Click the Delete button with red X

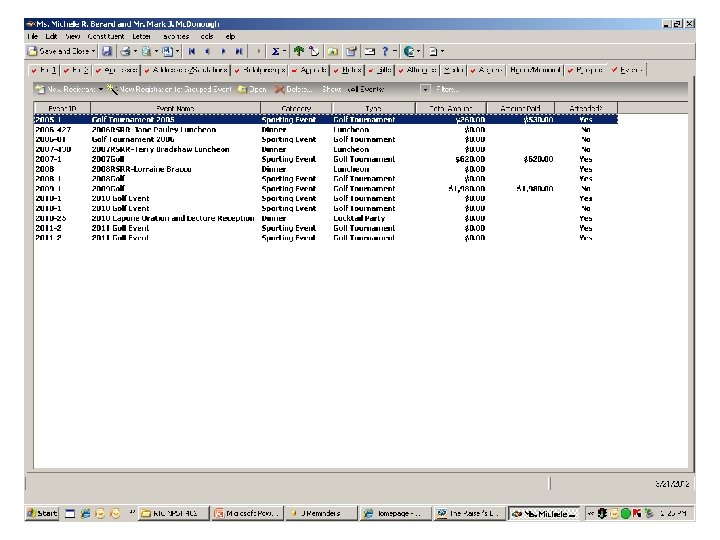point(293,89)
